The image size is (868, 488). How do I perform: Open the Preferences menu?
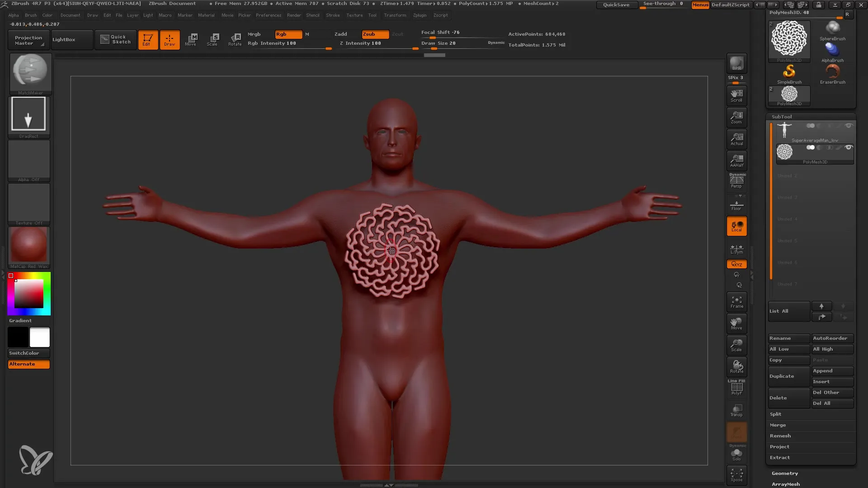tap(268, 15)
